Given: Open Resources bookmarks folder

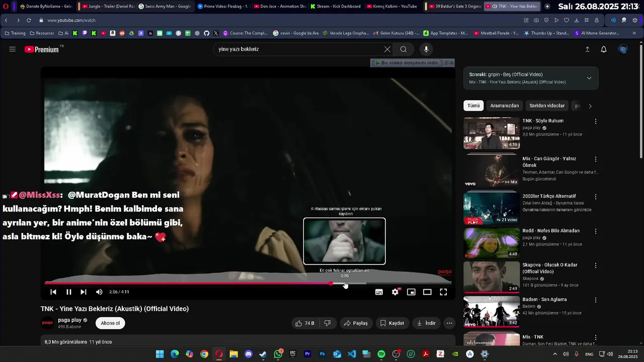Looking at the screenshot, I should coord(42,33).
